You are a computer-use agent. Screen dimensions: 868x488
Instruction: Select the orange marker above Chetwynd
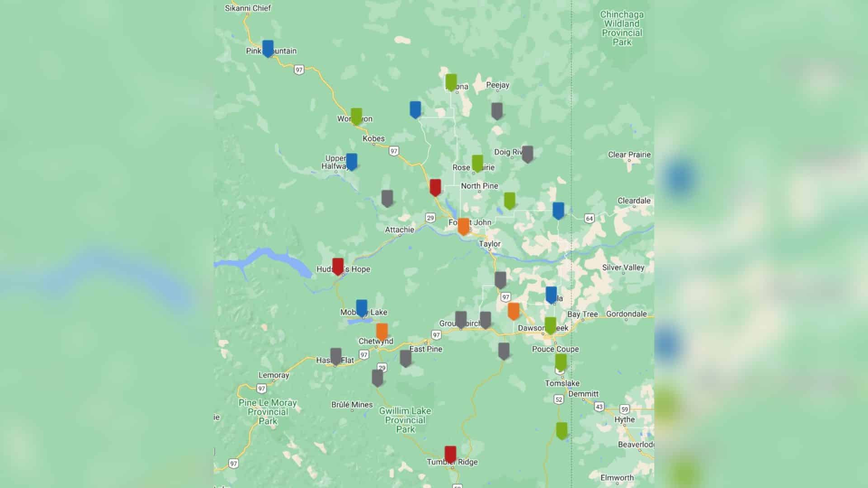click(x=382, y=331)
